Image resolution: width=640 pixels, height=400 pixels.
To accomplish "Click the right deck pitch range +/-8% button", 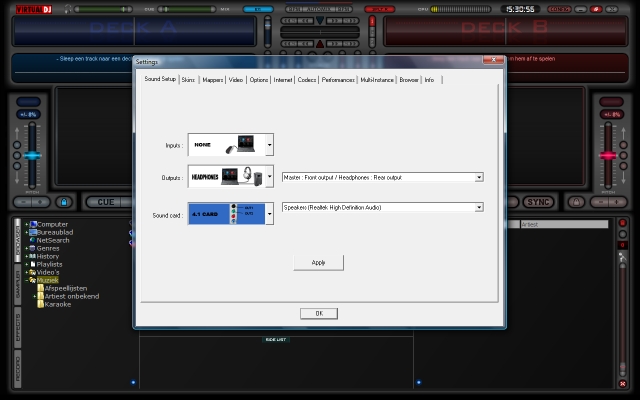I will coord(611,114).
